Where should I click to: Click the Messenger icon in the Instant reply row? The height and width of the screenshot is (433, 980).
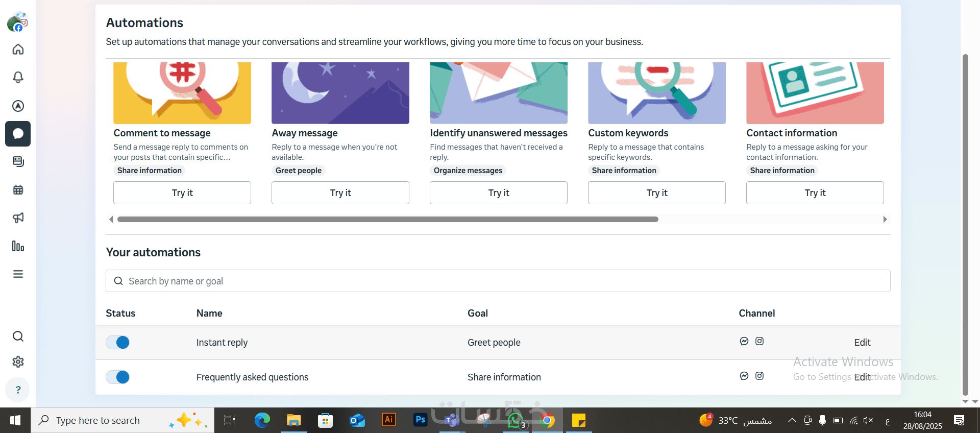[744, 341]
